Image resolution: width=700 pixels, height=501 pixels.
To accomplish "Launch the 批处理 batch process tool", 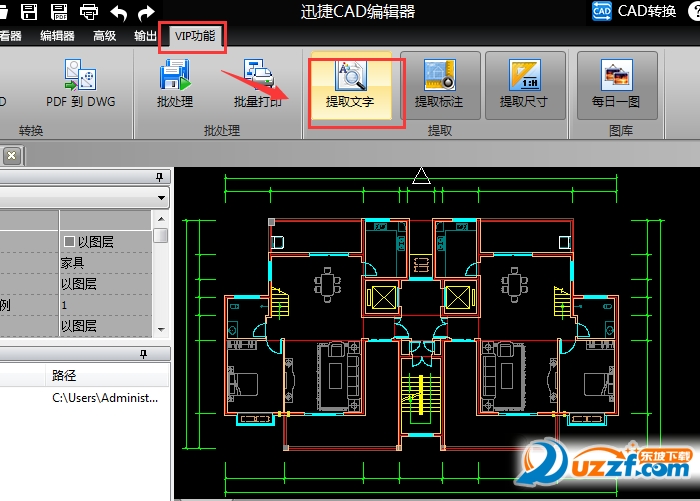I will click(175, 84).
